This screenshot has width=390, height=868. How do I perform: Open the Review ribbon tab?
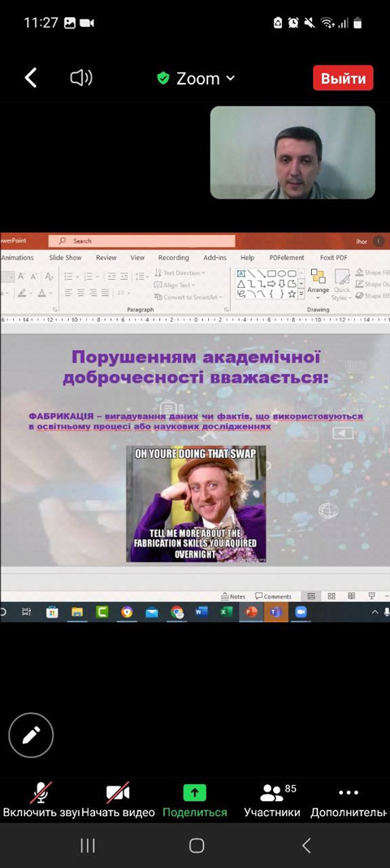106,258
